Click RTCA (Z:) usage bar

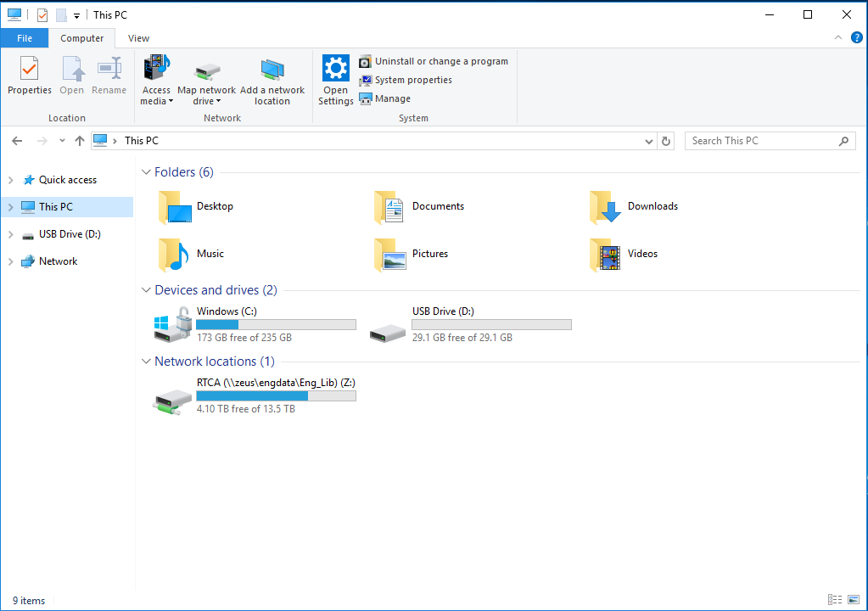277,396
